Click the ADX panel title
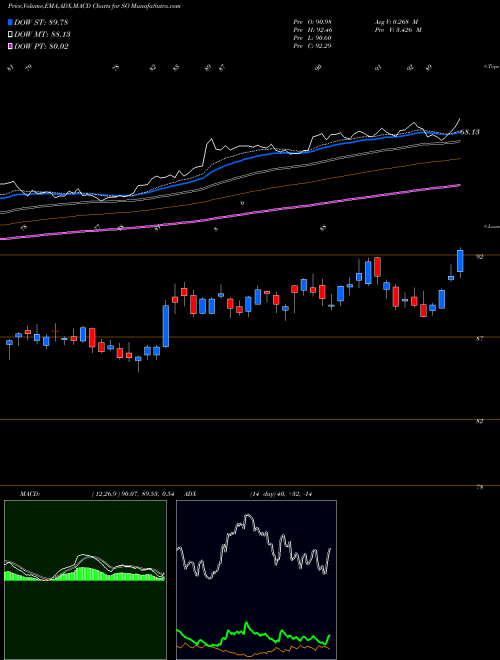Viewport: 500px width, 660px height. [190, 494]
